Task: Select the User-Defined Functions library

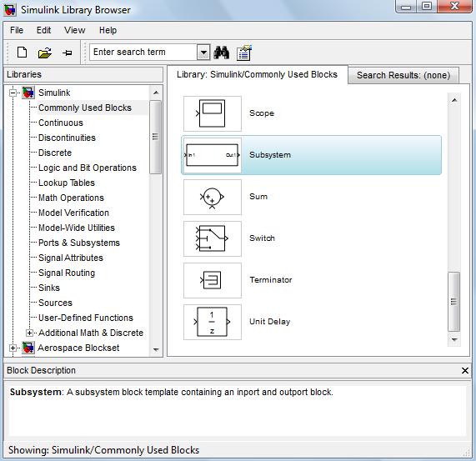Action: [x=86, y=318]
